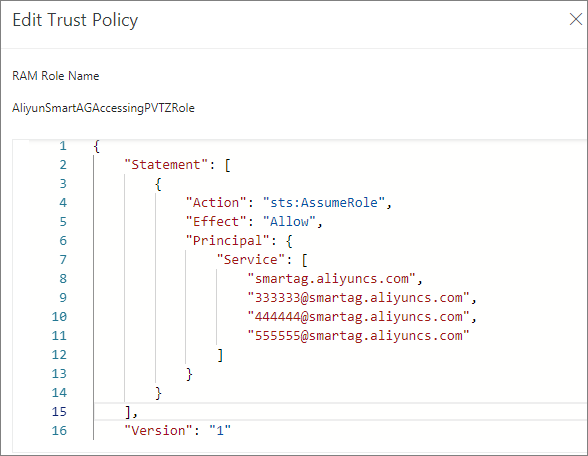Click the closing brace on line 13
Image resolution: width=588 pixels, height=456 pixels.
pyautogui.click(x=189, y=374)
